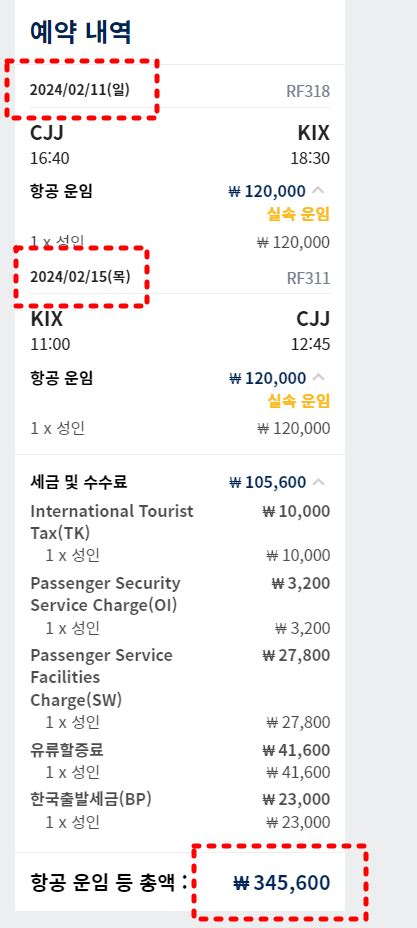Viewport: 417px width, 928px height.
Task: Click flight number RF318
Action: pos(308,92)
